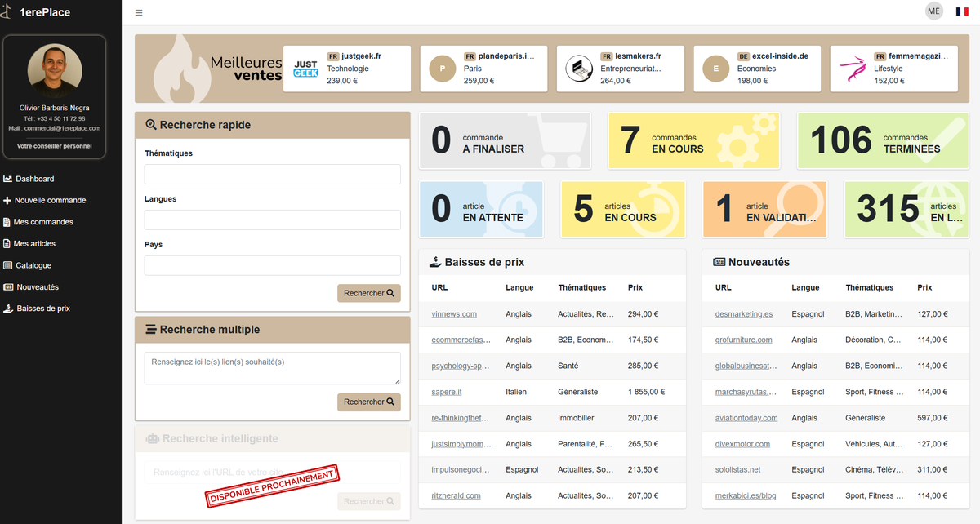
Task: Click Olivier Barberis-Negra's advisor photo
Action: [x=55, y=71]
